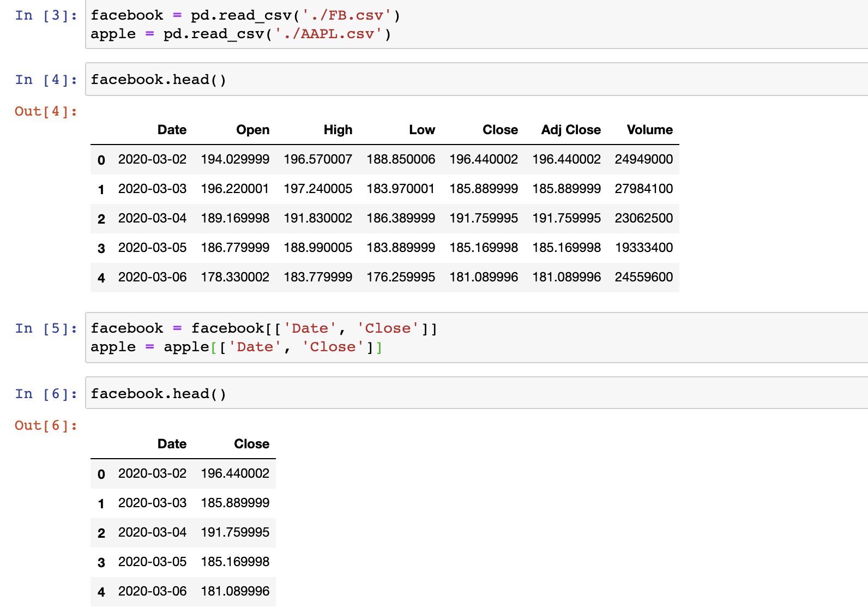Click Open value 186.779999
The width and height of the screenshot is (868, 613).
pyautogui.click(x=235, y=248)
